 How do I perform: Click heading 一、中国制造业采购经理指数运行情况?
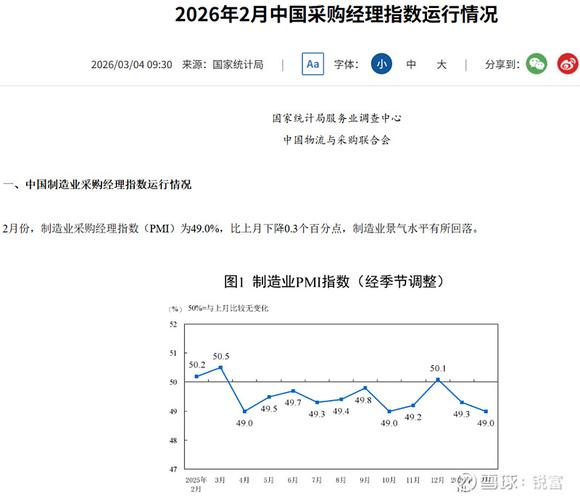[97, 184]
